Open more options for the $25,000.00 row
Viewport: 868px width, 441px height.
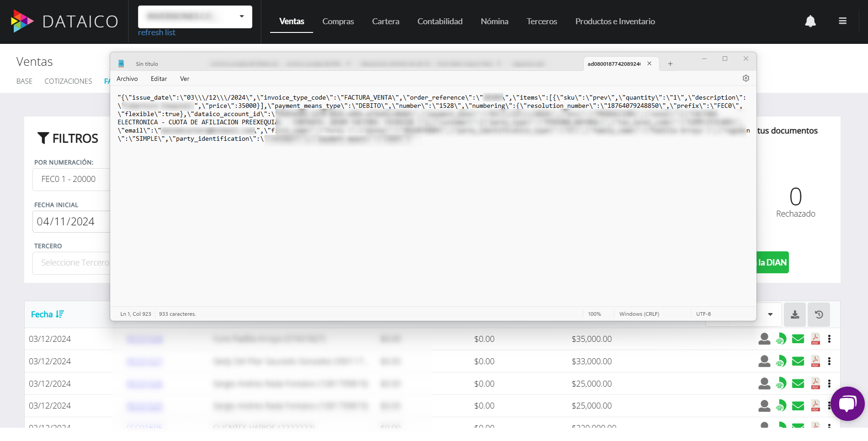tap(829, 383)
